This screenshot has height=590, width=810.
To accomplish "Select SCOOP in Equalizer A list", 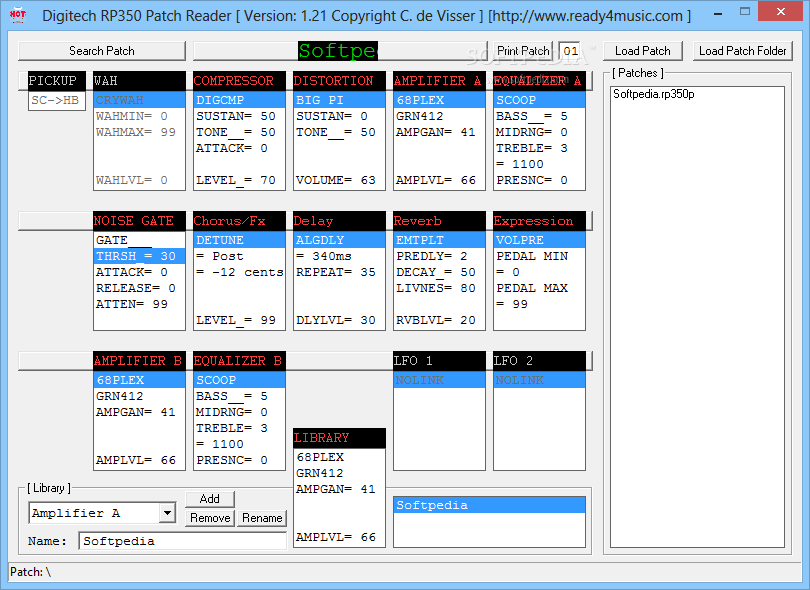I will 539,100.
